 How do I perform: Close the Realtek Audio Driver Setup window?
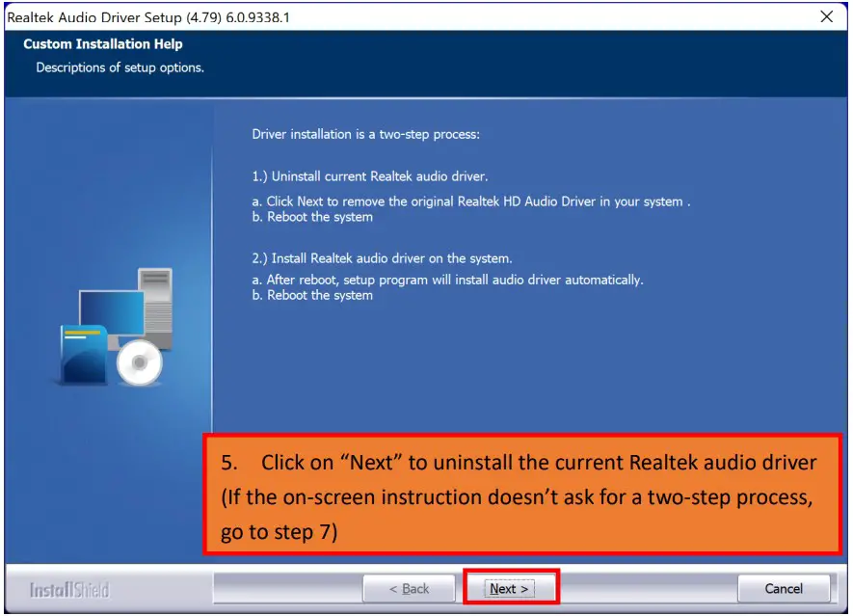[x=826, y=16]
